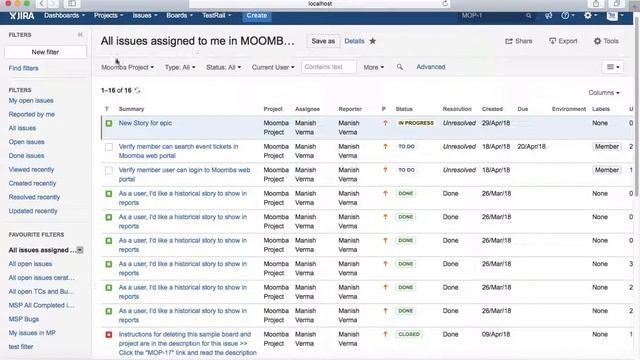Viewport: 640px width, 360px height.
Task: Open the Boards menu
Action: pyautogui.click(x=179, y=16)
